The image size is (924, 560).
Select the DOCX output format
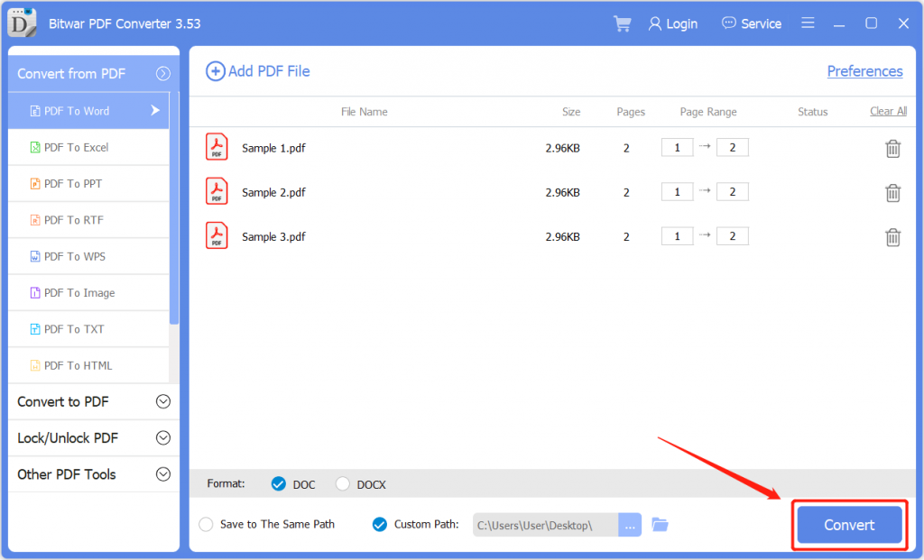343,483
